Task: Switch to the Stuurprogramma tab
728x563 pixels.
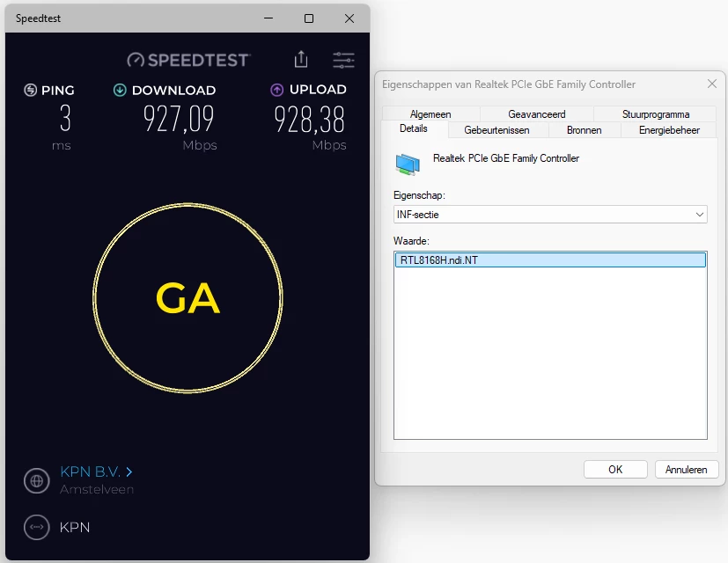Action: tap(656, 113)
